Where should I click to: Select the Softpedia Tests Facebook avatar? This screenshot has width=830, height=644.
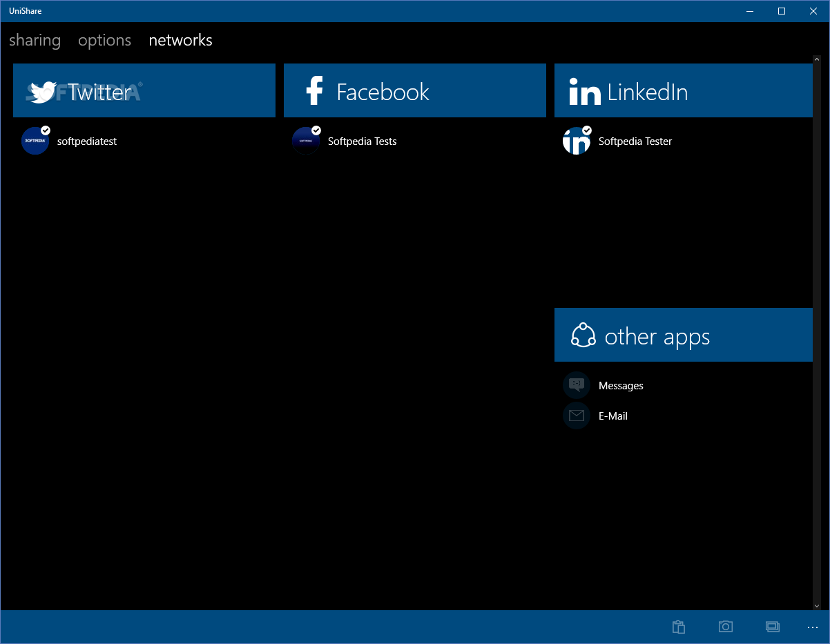(x=306, y=141)
